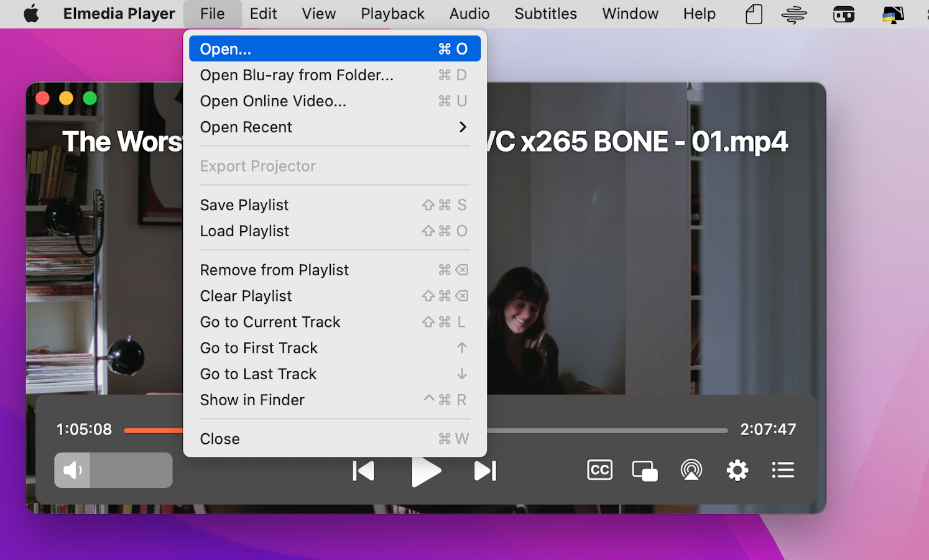Enable picture-in-picture mode
Viewport: 929px width, 560px height.
645,470
